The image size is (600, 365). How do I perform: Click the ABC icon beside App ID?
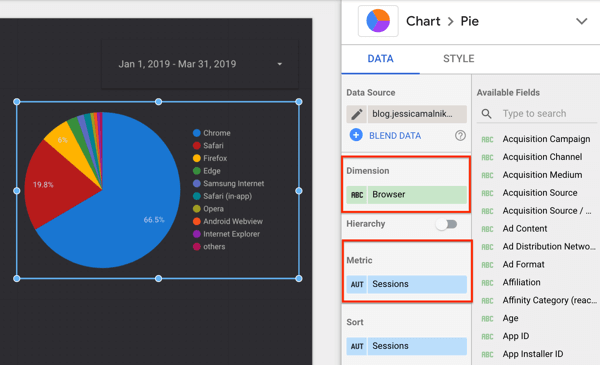[x=487, y=337]
